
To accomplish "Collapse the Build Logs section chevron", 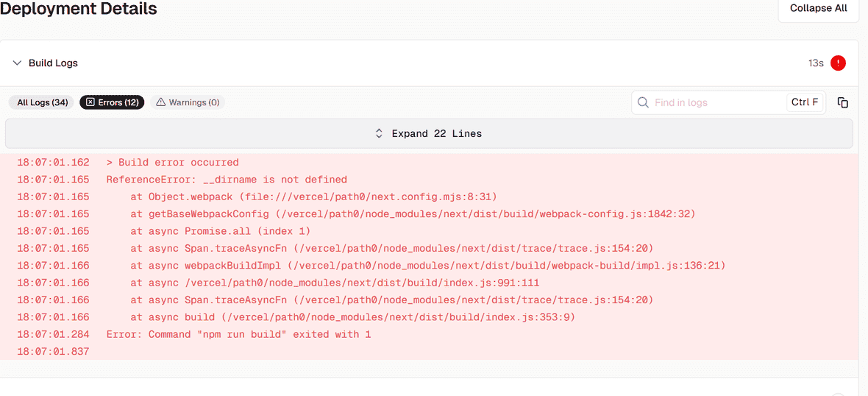I will pos(17,63).
